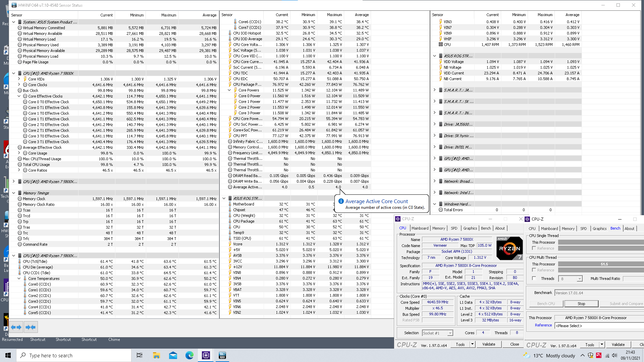Click the Average column header in left panel
This screenshot has height=362, width=644.
tap(209, 15)
